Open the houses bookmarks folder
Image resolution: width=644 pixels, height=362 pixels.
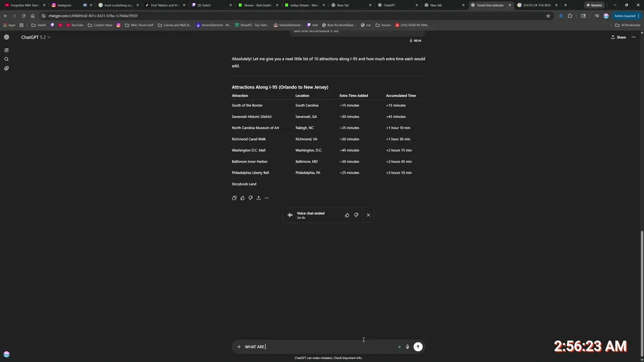[x=383, y=25]
